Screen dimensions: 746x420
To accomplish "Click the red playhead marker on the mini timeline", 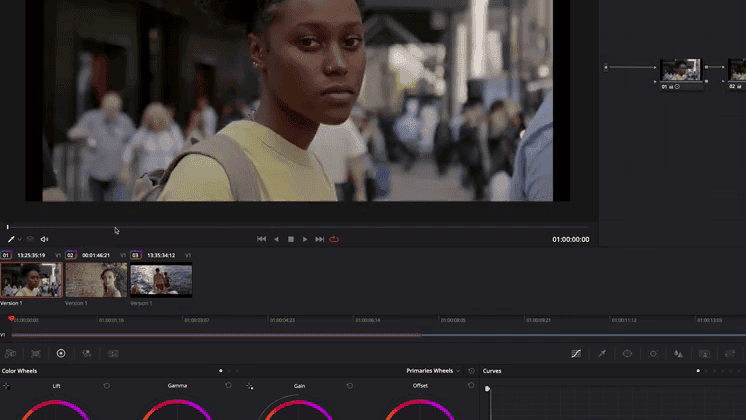I will click(11, 318).
